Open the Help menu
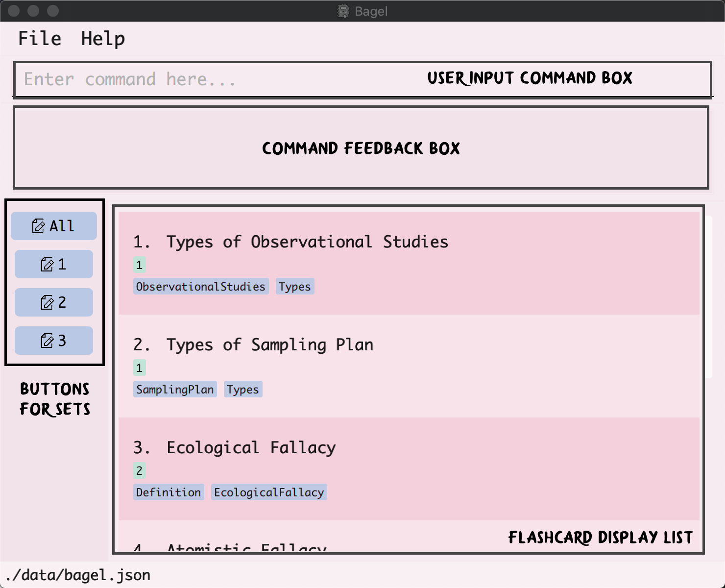The image size is (725, 588). click(103, 38)
